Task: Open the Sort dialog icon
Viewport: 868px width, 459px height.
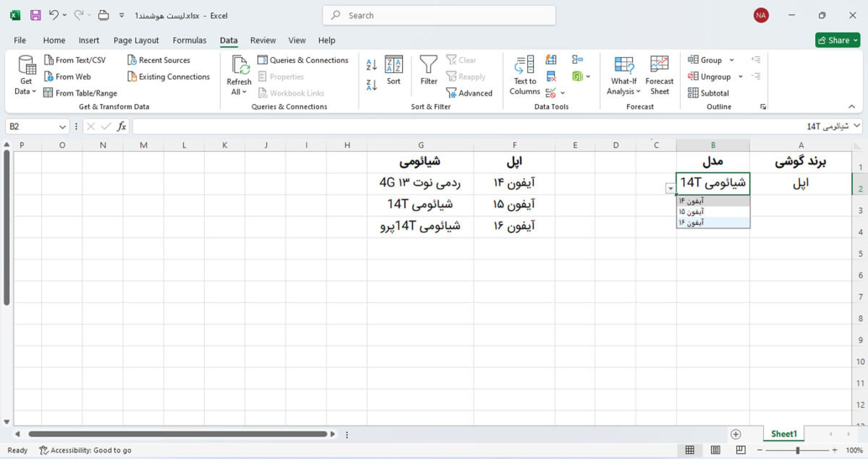Action: tap(393, 65)
